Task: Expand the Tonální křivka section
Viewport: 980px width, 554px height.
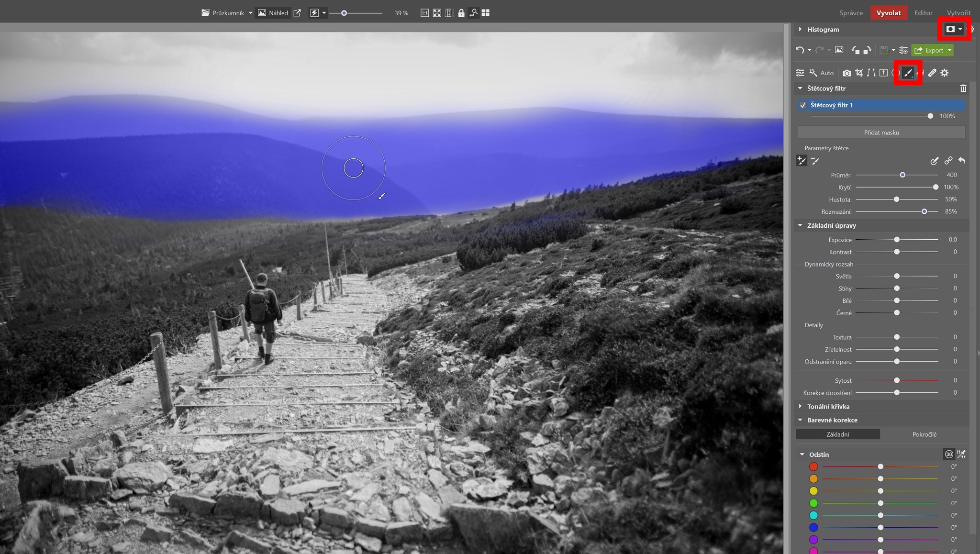Action: point(800,406)
